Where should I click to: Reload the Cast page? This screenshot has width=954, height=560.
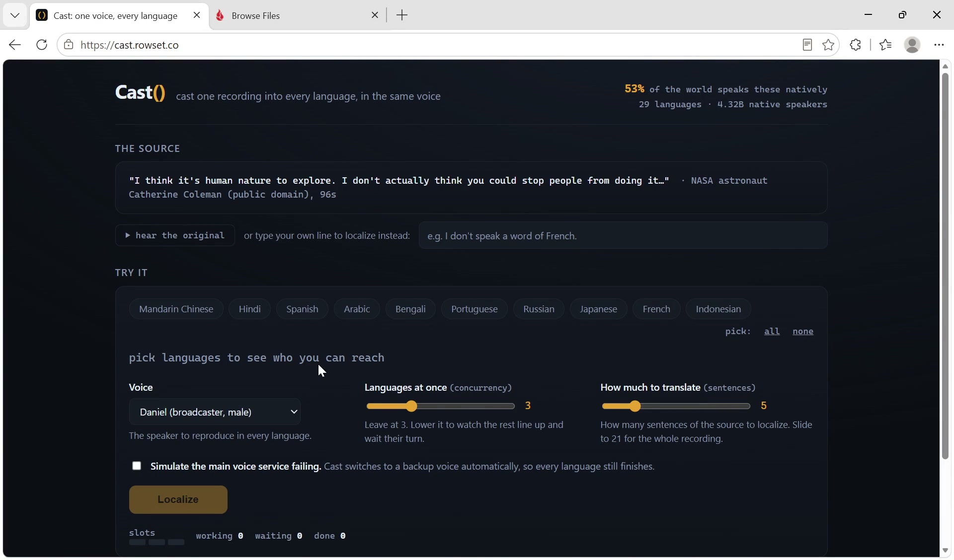(x=42, y=45)
